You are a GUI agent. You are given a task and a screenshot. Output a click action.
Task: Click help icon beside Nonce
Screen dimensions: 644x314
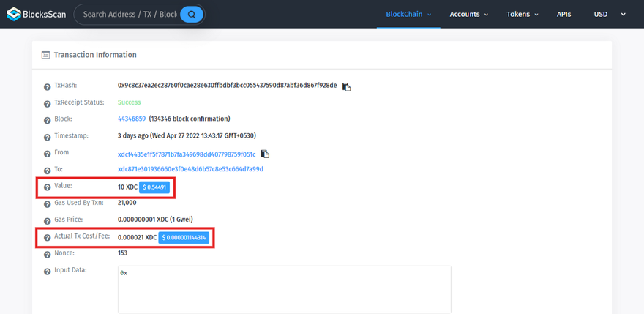pyautogui.click(x=48, y=253)
